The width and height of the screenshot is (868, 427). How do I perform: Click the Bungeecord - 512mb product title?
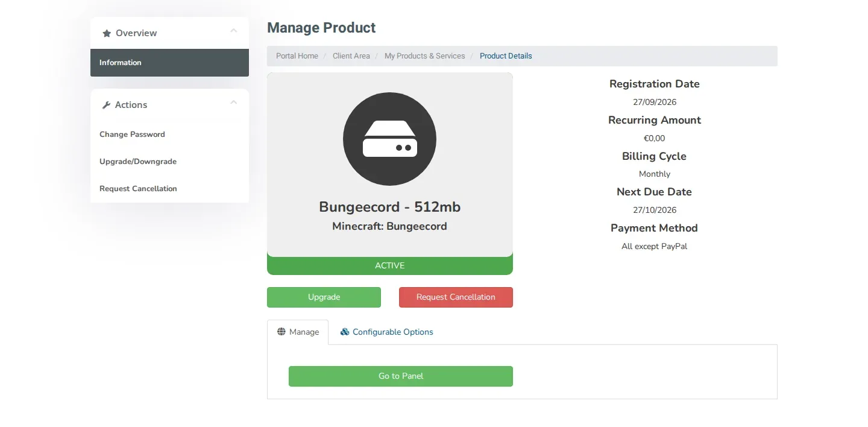(x=390, y=207)
